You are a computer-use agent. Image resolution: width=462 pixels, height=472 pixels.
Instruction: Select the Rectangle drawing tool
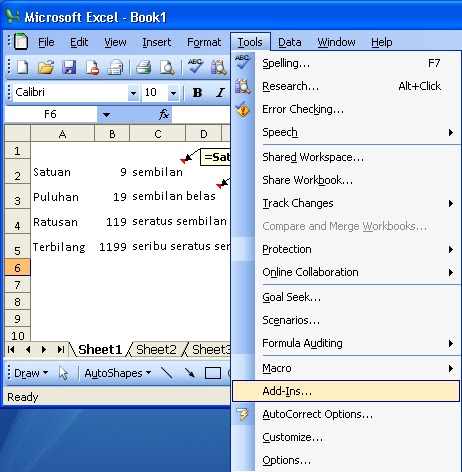213,373
